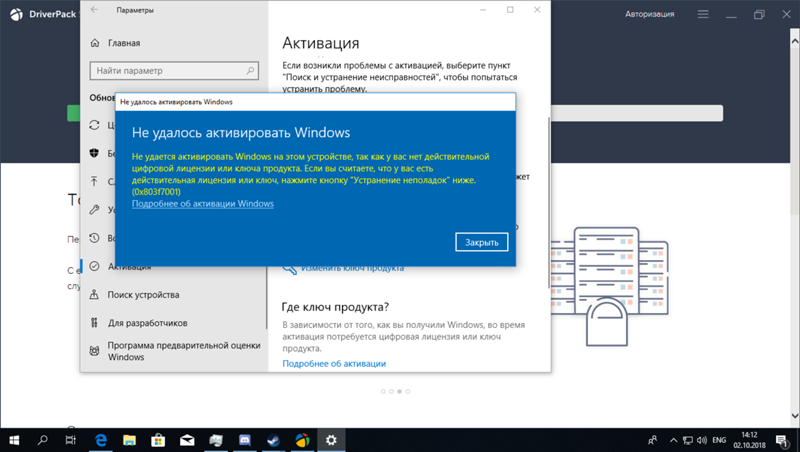
Task: Click the back arrow in Параметры window
Action: click(94, 10)
